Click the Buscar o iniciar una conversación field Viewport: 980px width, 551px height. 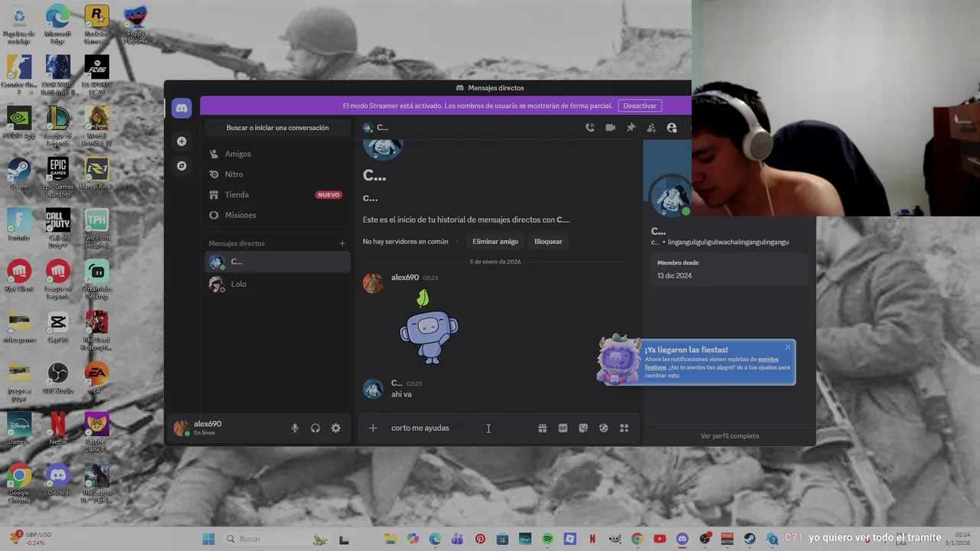[x=277, y=128]
